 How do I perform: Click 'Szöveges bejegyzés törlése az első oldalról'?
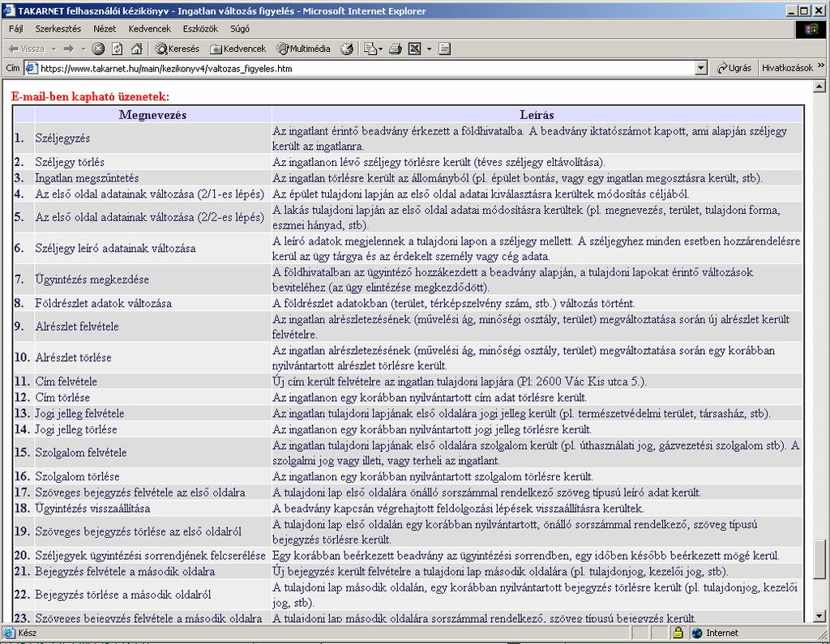click(x=138, y=532)
